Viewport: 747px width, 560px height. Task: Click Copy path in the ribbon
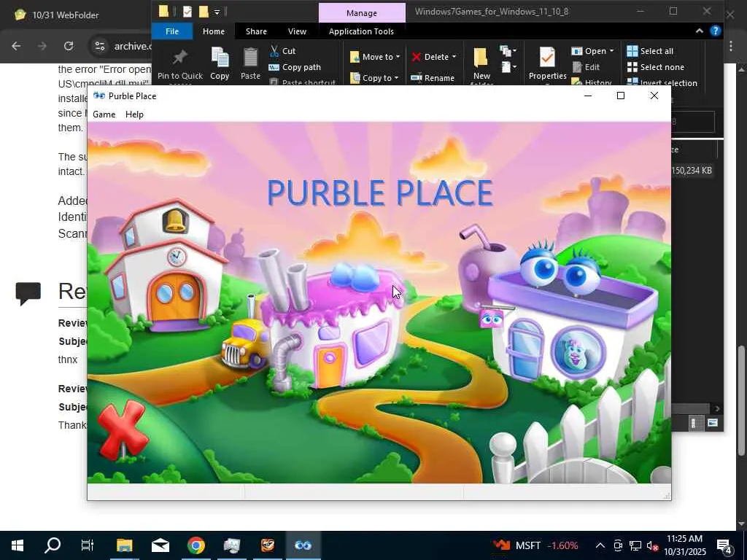(x=295, y=67)
